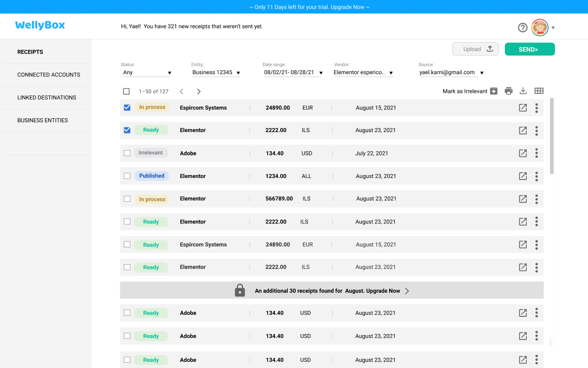This screenshot has height=368, width=588.
Task: Select the Published Elementor receipt checkbox
Action: pyautogui.click(x=127, y=176)
